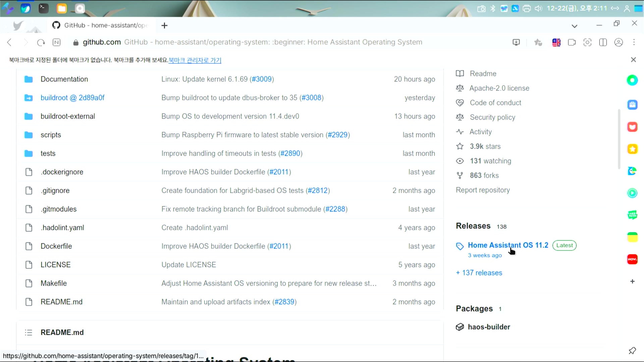Close the bookmark bar notice
This screenshot has height=362, width=644.
click(x=633, y=60)
